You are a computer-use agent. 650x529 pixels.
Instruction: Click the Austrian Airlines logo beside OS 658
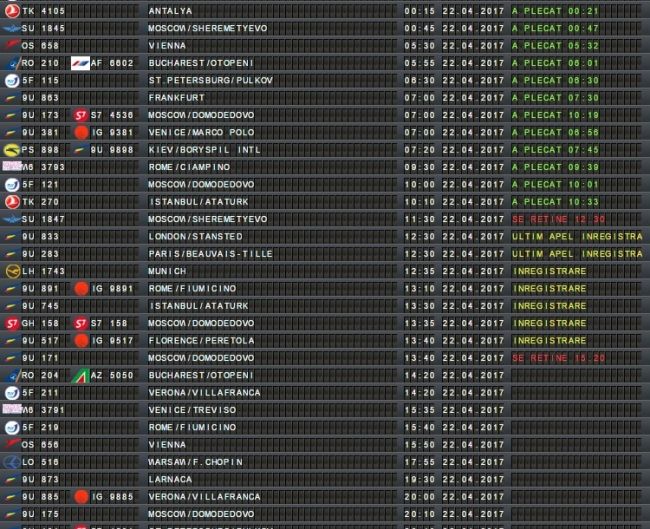(11, 45)
